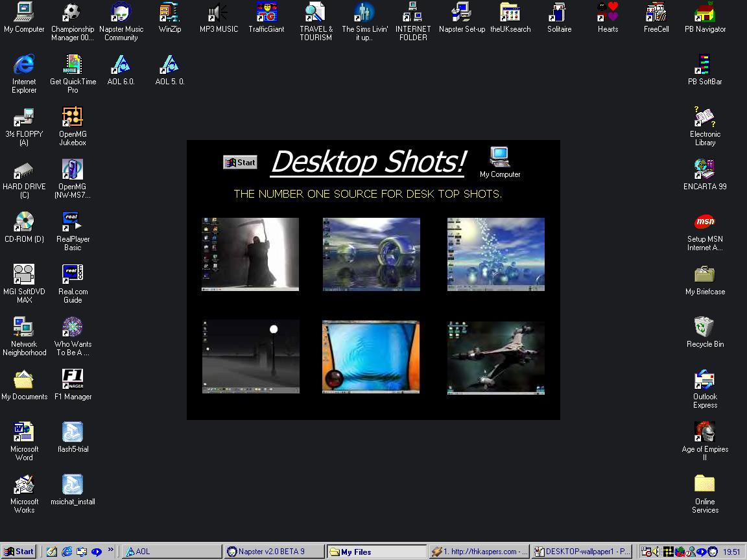Open the Recycle Bin
Viewport: 747px width, 560px height.
pos(704,327)
